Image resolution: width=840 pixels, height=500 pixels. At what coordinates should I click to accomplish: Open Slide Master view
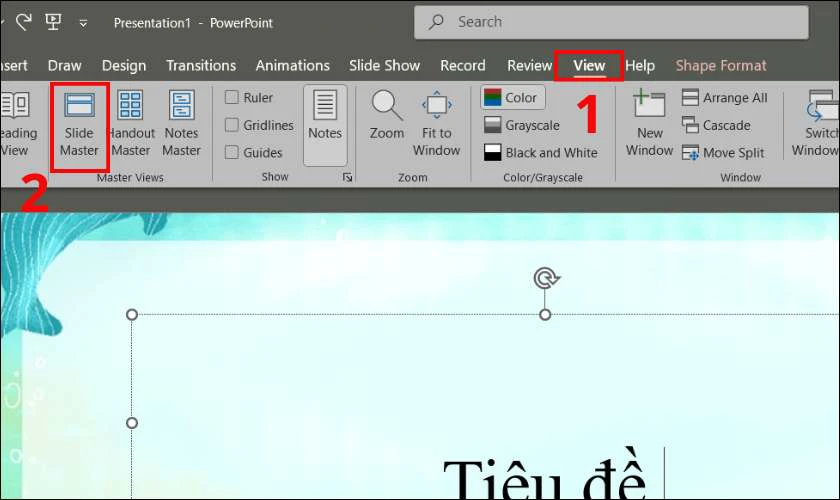point(79,124)
